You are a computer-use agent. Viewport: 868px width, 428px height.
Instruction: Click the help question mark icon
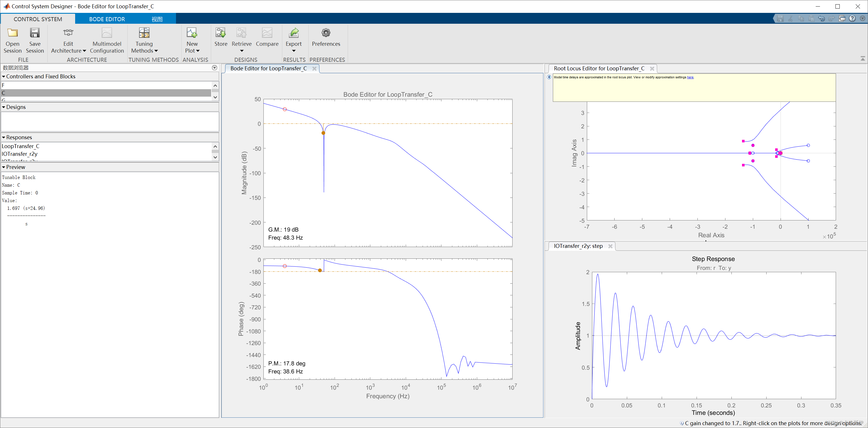[852, 19]
